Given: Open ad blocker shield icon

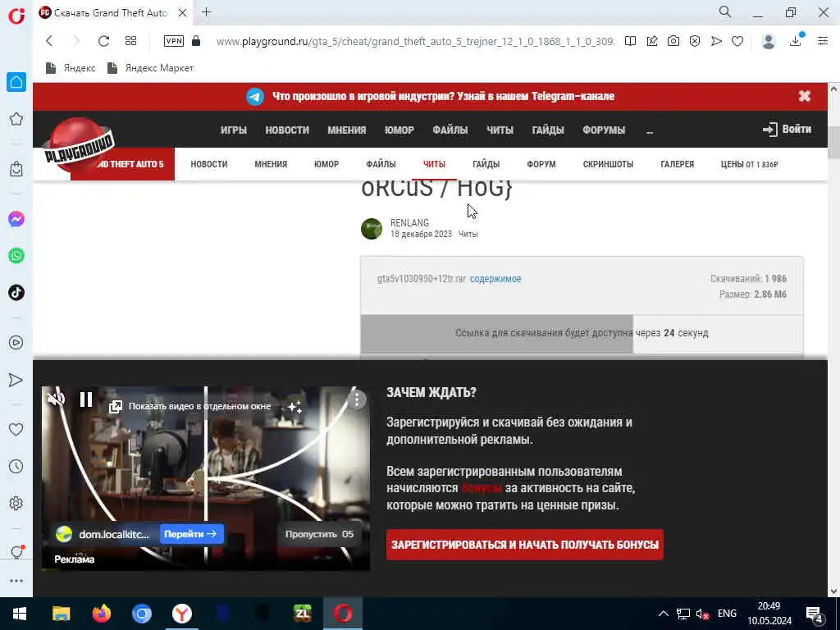Looking at the screenshot, I should click(x=695, y=41).
